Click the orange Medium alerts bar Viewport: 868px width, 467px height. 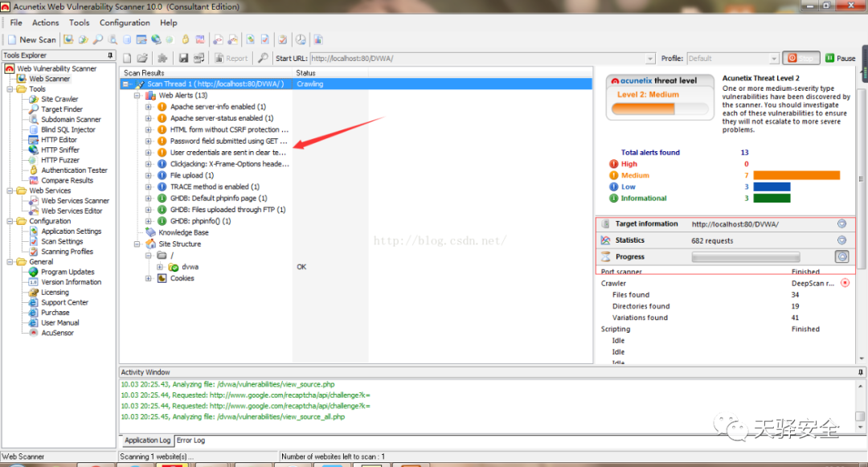[796, 175]
